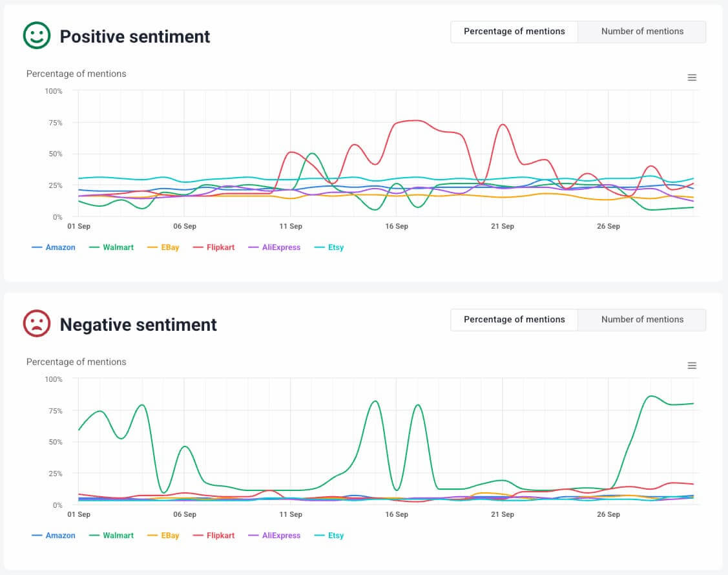
Task: Open the Positive sentiment chart hamburger menu
Action: 692,78
